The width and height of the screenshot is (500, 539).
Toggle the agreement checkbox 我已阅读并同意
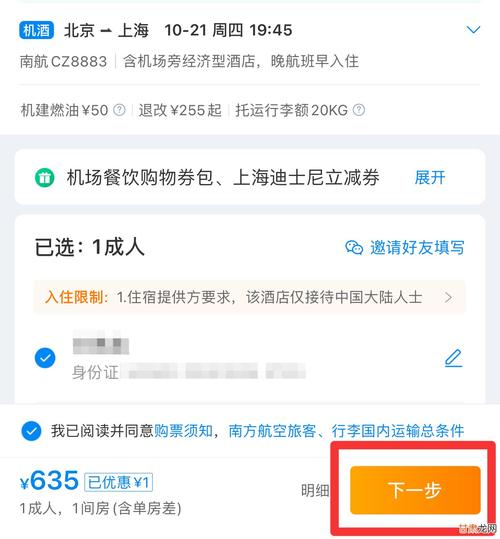pyautogui.click(x=31, y=431)
